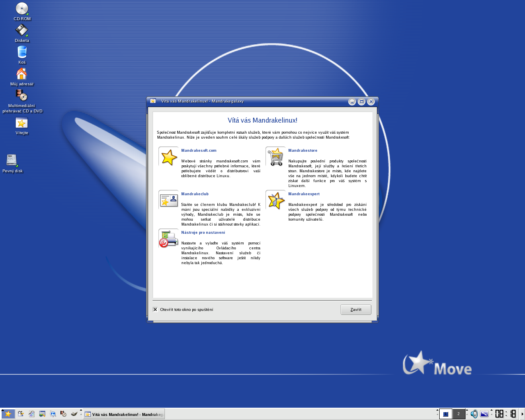The height and width of the screenshot is (420, 525).
Task: Click the Mandrakestore shopping cart icon
Action: pos(276,157)
